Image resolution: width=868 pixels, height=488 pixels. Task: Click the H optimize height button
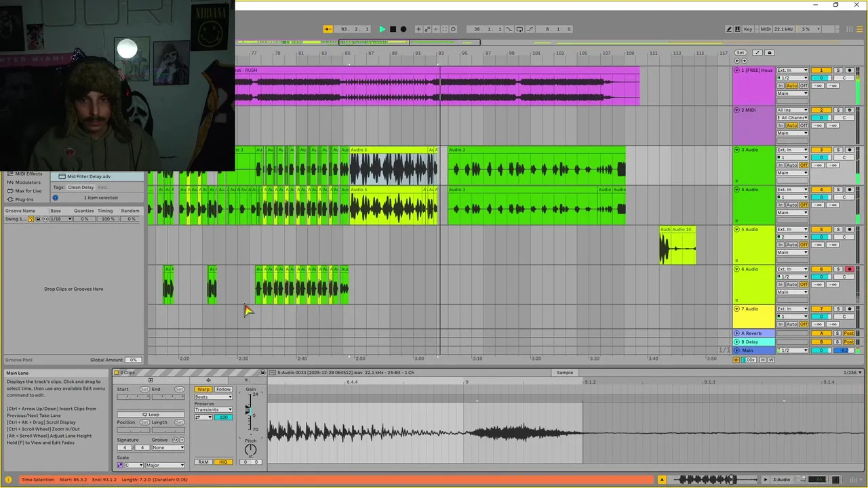click(x=763, y=360)
